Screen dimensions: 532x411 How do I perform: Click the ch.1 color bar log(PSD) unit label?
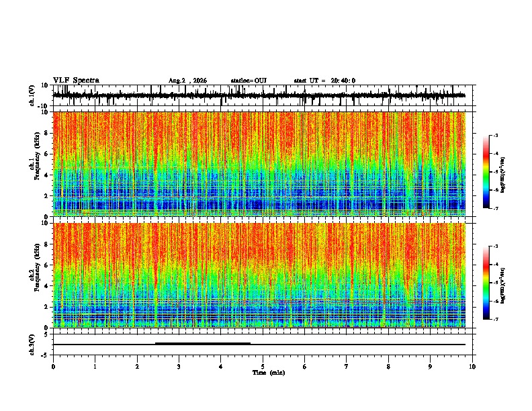503,175
